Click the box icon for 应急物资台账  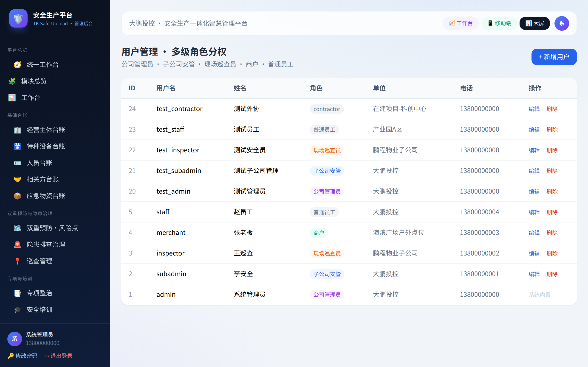click(17, 196)
